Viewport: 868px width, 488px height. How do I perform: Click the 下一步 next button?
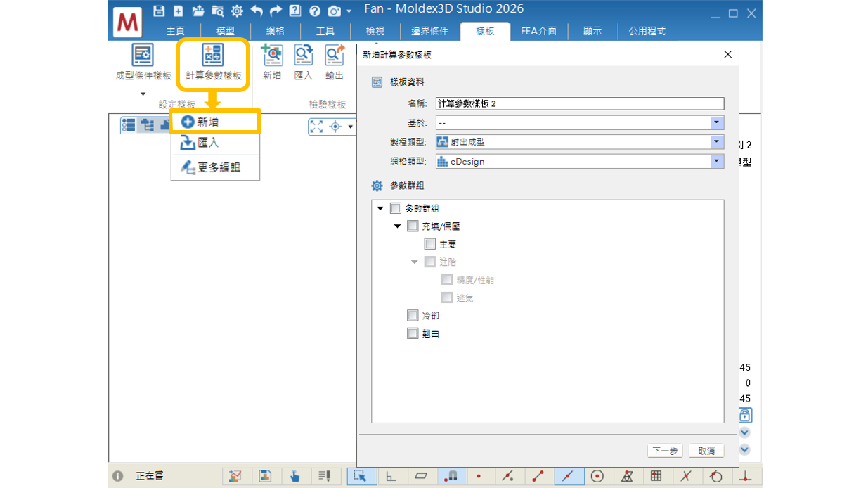pyautogui.click(x=665, y=451)
